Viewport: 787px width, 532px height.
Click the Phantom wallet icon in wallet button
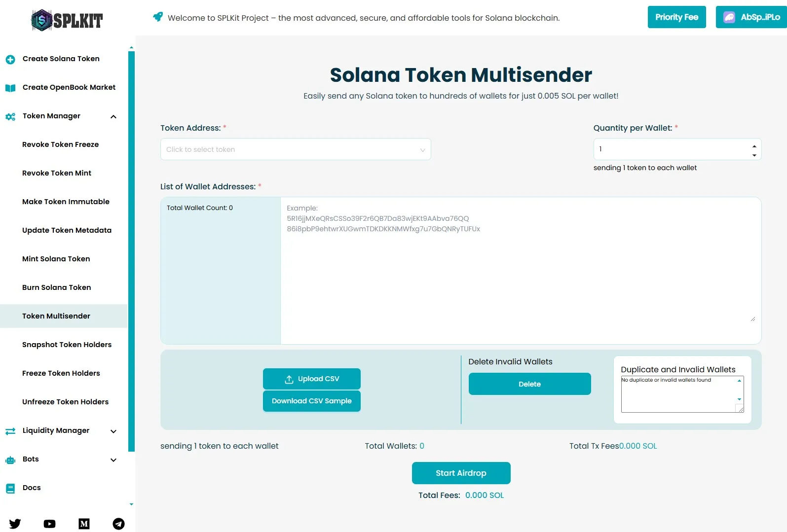729,17
